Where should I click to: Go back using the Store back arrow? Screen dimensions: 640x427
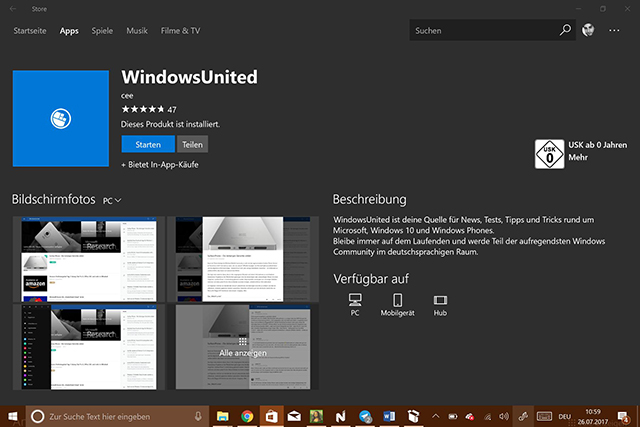coord(13,9)
